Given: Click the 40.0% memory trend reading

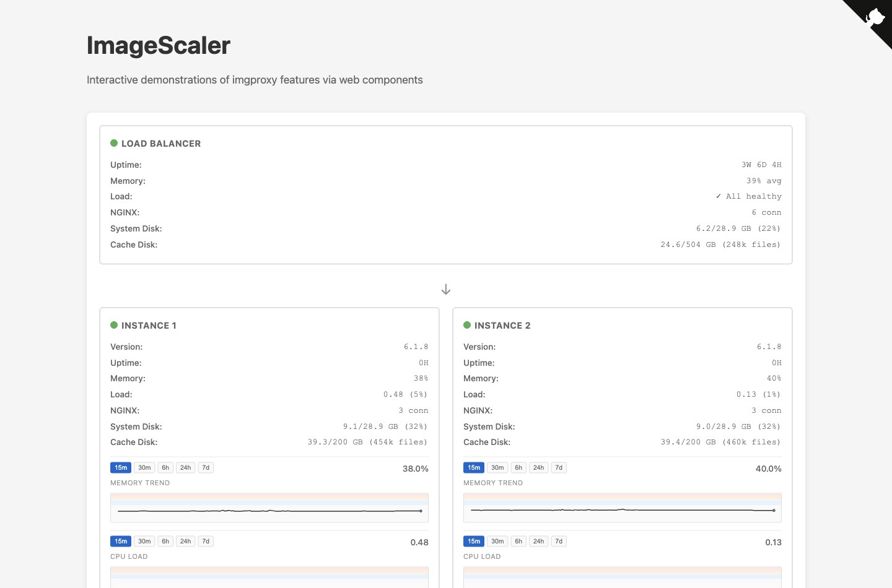Looking at the screenshot, I should 769,469.
